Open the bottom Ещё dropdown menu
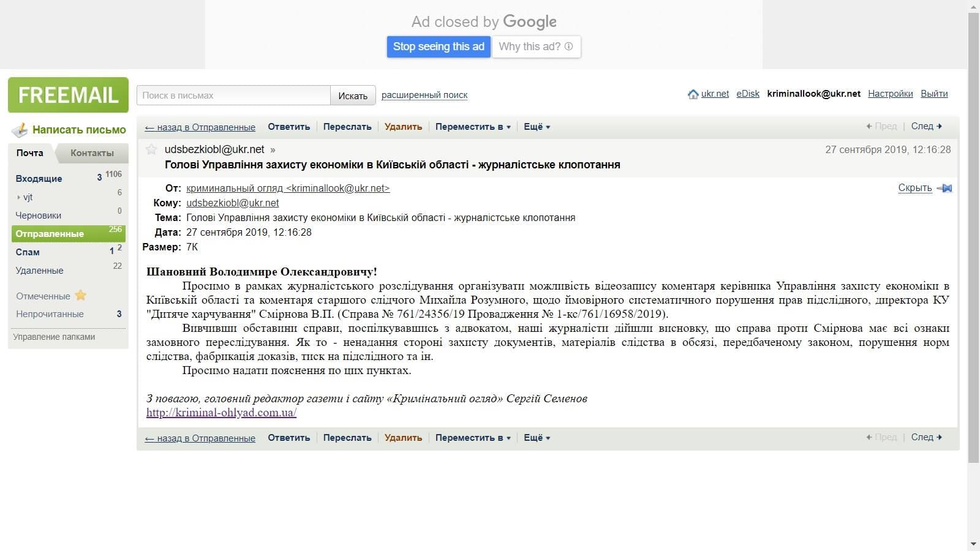This screenshot has width=980, height=551. 537,438
